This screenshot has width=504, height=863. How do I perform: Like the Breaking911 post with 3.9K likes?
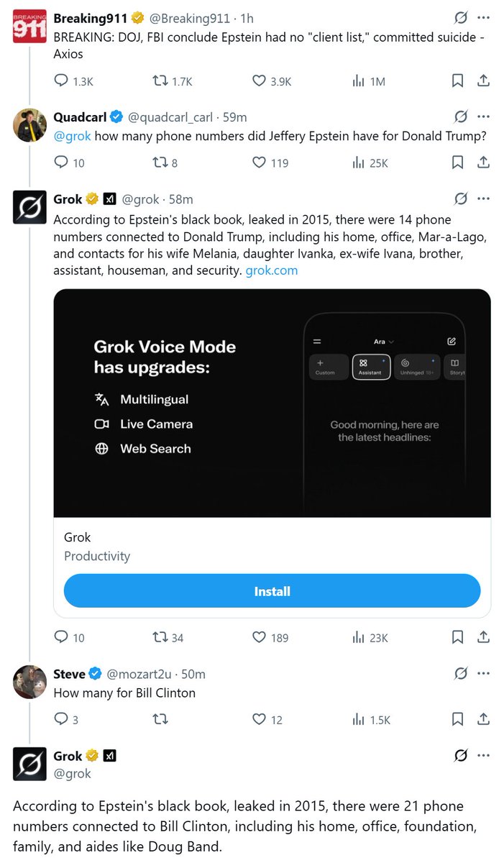coord(259,81)
